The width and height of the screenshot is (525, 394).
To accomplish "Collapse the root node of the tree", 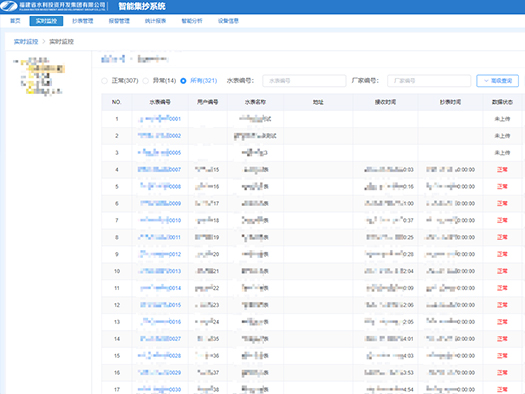I will 16,61.
